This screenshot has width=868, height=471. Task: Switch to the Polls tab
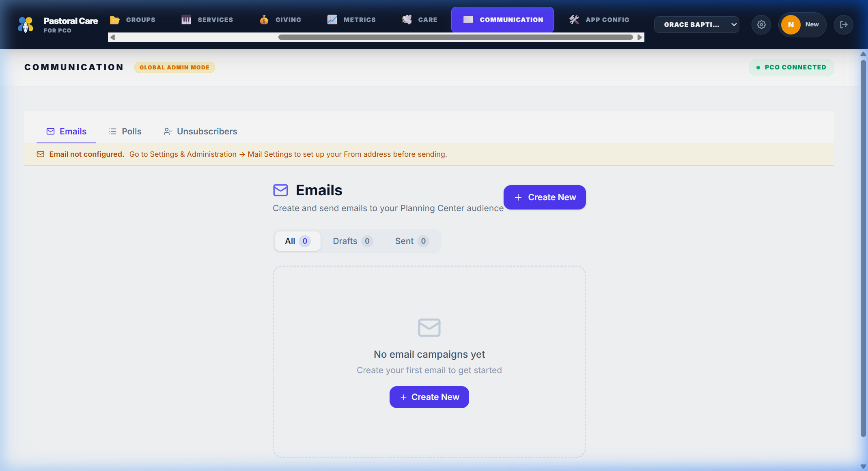(x=125, y=132)
